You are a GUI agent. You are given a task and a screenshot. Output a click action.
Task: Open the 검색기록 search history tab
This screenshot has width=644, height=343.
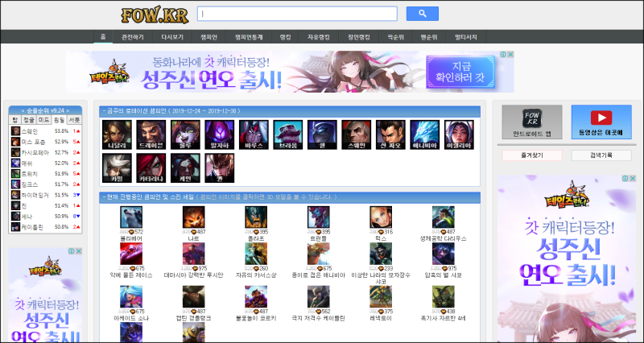(x=601, y=155)
